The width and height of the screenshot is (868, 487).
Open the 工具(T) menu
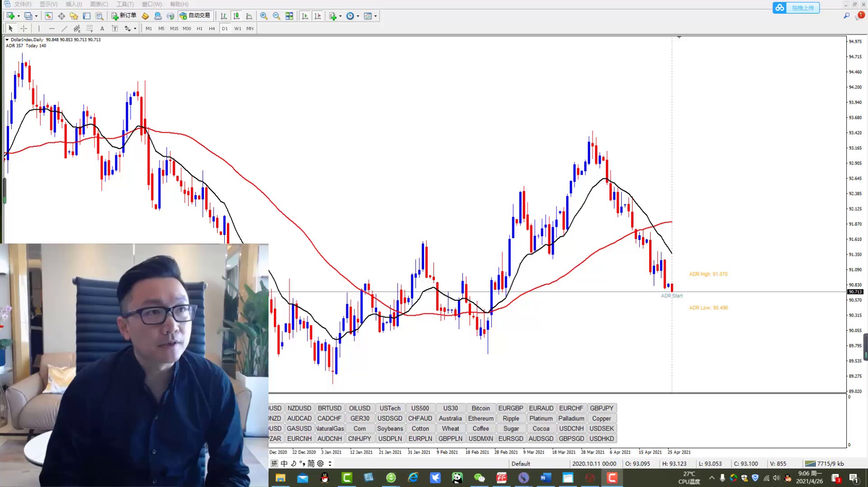125,4
